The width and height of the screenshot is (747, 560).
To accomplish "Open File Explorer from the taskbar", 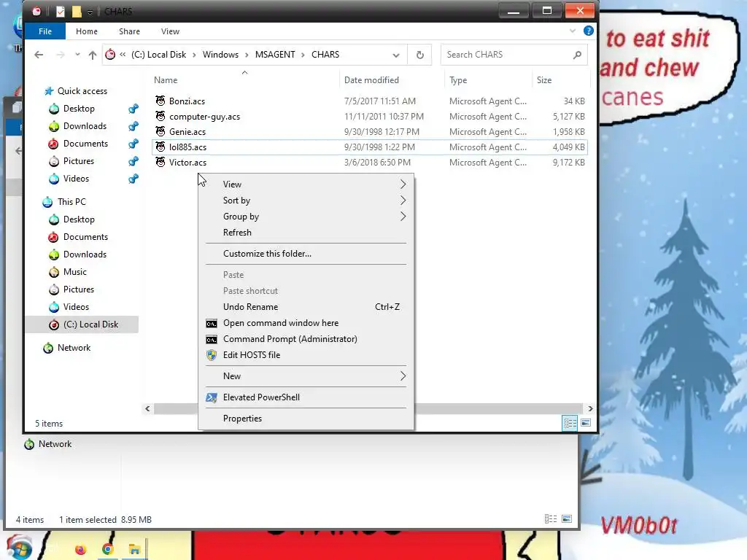I will pyautogui.click(x=134, y=550).
